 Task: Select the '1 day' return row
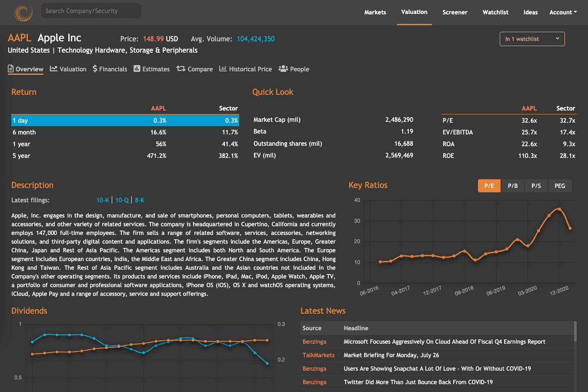pos(125,121)
